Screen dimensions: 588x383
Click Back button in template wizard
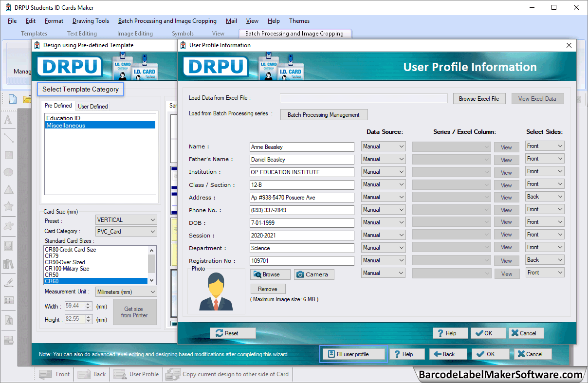coord(448,354)
